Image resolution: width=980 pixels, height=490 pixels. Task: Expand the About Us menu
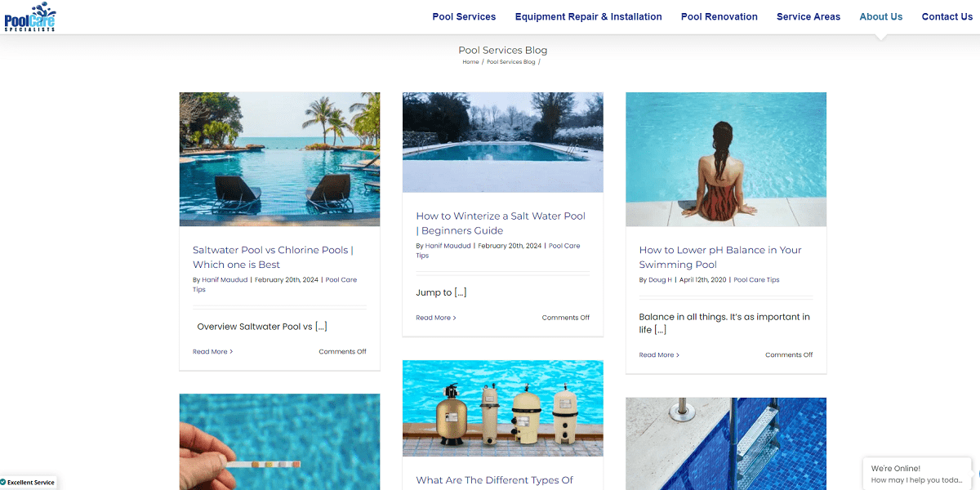(x=881, y=16)
